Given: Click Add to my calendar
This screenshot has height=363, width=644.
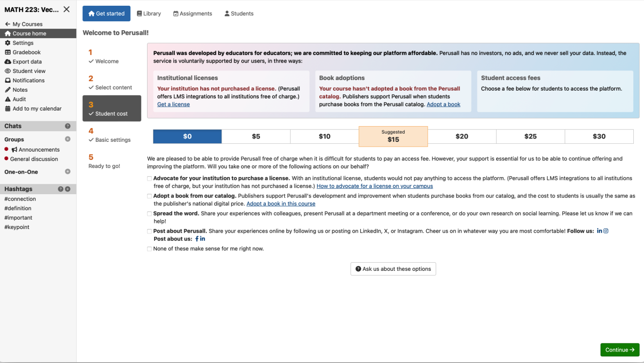Looking at the screenshot, I should pos(33,109).
